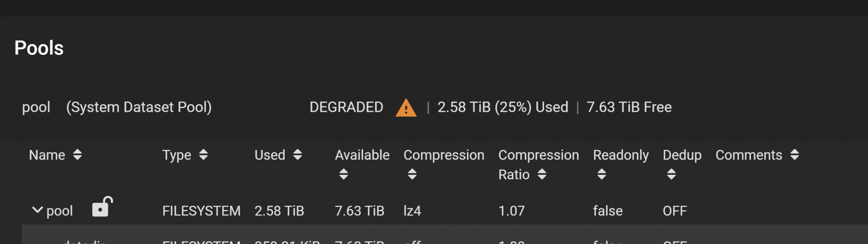
Task: Click the DEGRADED status label
Action: coord(346,107)
